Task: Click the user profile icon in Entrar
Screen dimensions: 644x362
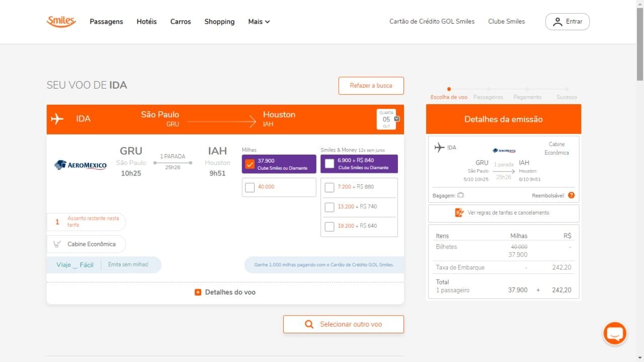Action: [557, 22]
